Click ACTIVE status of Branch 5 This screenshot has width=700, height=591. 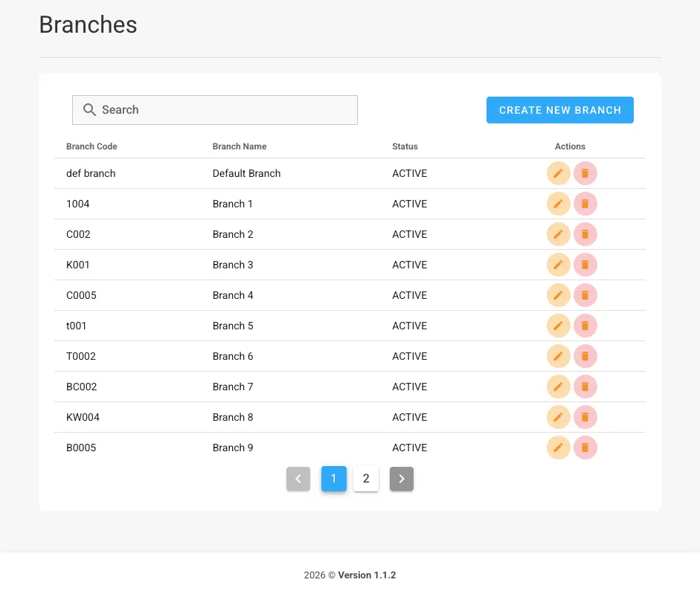pyautogui.click(x=409, y=326)
